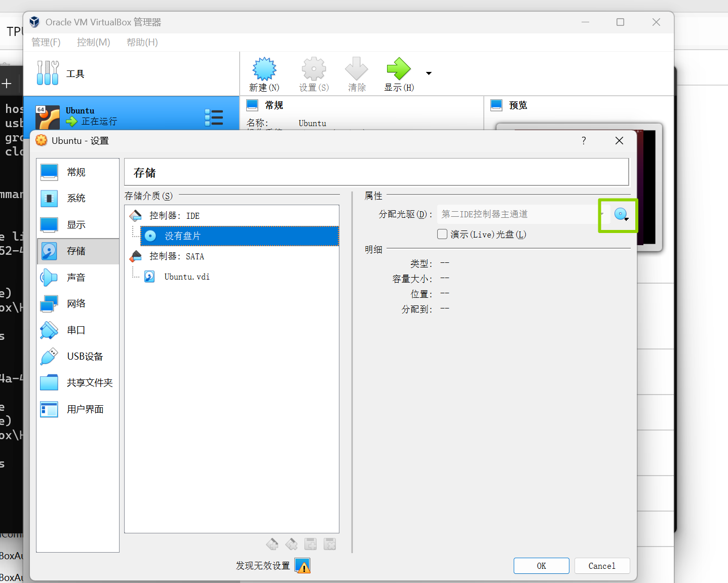Open the General (常规) settings category
Viewport: 728px width, 583px height.
coord(78,172)
